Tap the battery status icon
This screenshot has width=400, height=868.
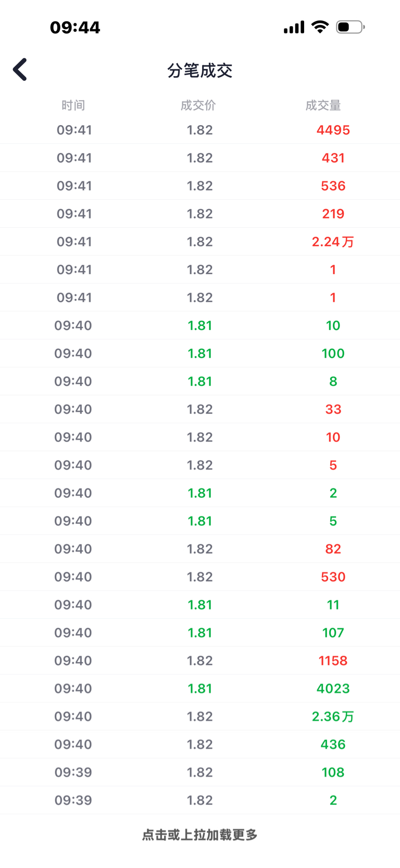click(x=350, y=27)
